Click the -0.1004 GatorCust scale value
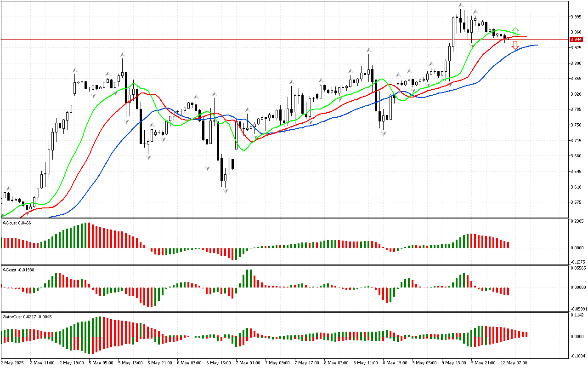Viewport: 588px width, 368px height. pos(577,356)
